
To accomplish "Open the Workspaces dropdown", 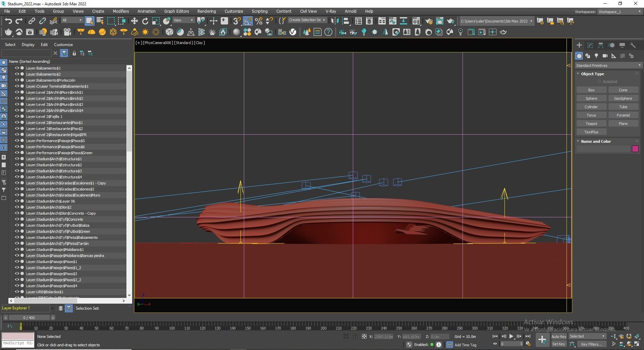I will [x=619, y=12].
